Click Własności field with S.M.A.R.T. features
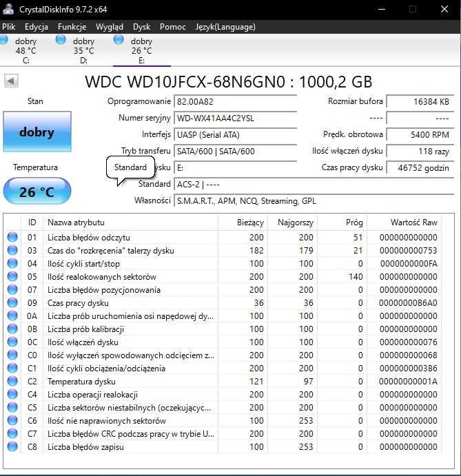This screenshot has height=476, width=461. 314,201
